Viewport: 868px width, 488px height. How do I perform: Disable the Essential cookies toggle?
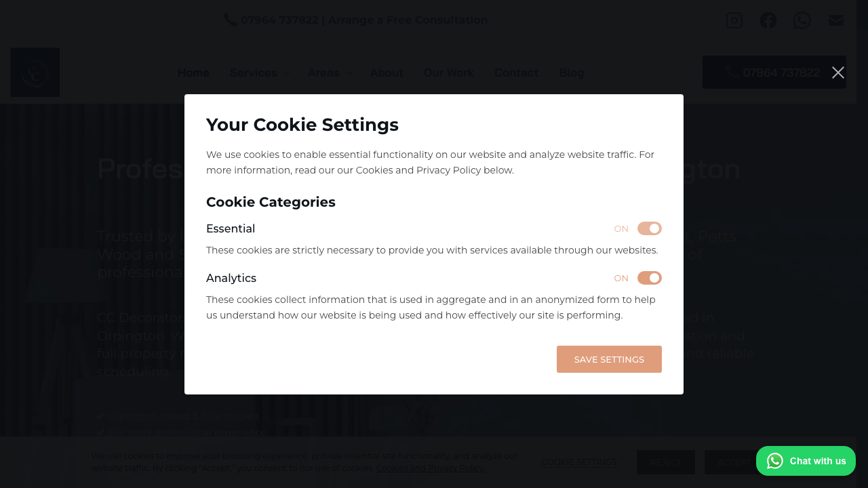point(649,228)
